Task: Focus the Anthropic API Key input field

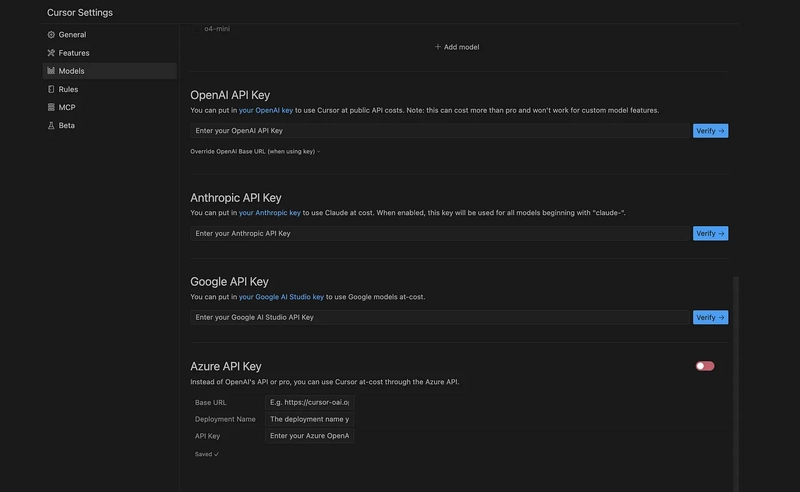Action: click(440, 233)
